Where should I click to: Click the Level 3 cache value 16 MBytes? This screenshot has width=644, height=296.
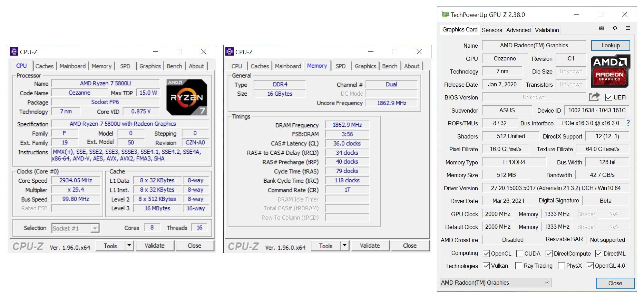[x=157, y=208]
